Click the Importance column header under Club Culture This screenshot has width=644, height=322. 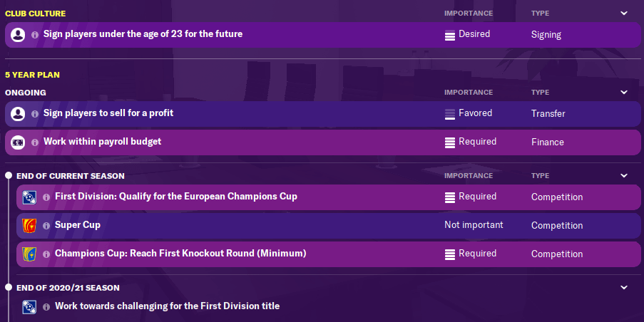[x=468, y=14]
